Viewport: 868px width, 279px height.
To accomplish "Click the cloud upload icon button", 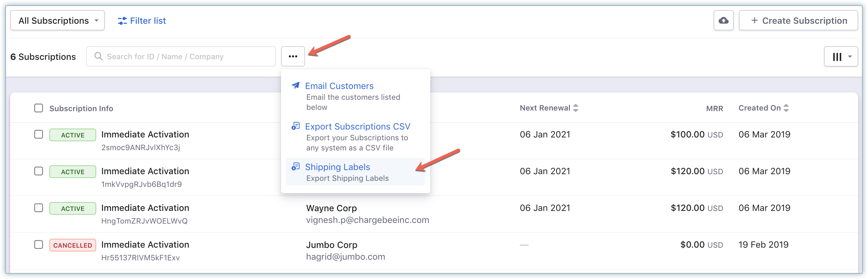I will click(x=723, y=21).
